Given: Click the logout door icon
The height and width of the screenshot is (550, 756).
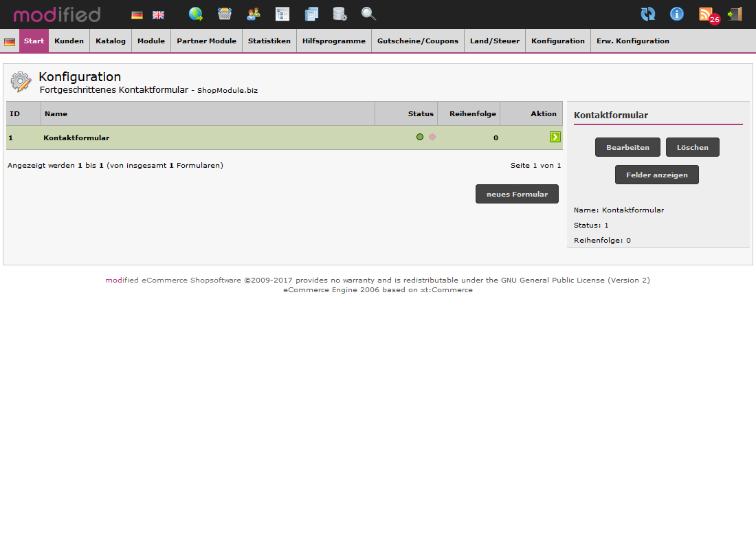Looking at the screenshot, I should (735, 14).
